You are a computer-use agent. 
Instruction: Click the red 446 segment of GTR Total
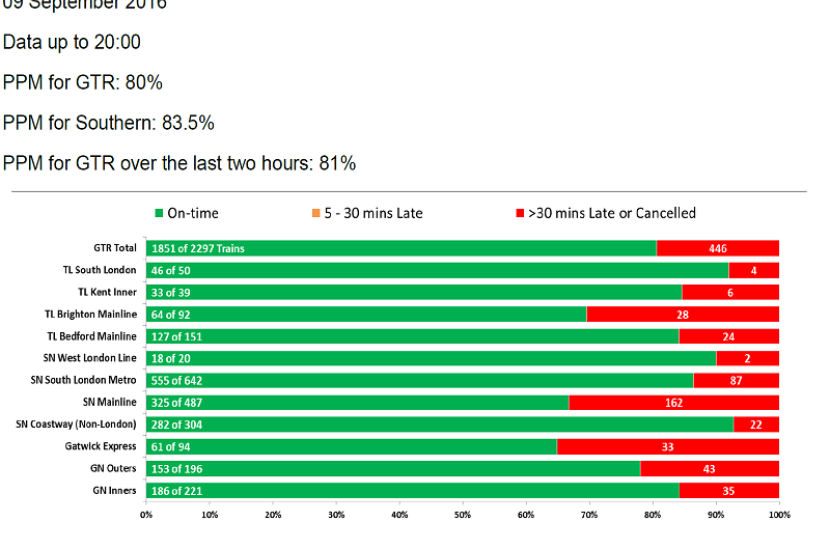pyautogui.click(x=718, y=248)
